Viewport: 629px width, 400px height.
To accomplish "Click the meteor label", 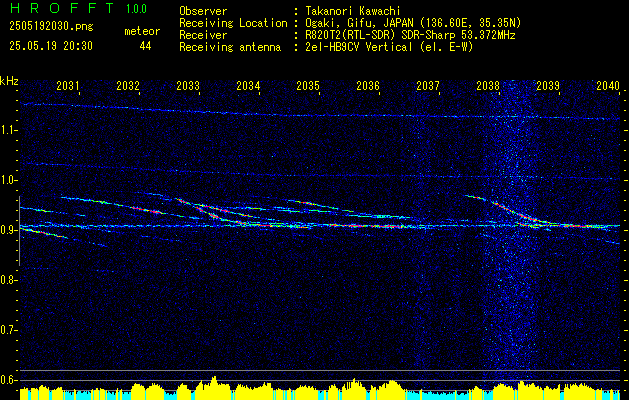I will (x=142, y=31).
